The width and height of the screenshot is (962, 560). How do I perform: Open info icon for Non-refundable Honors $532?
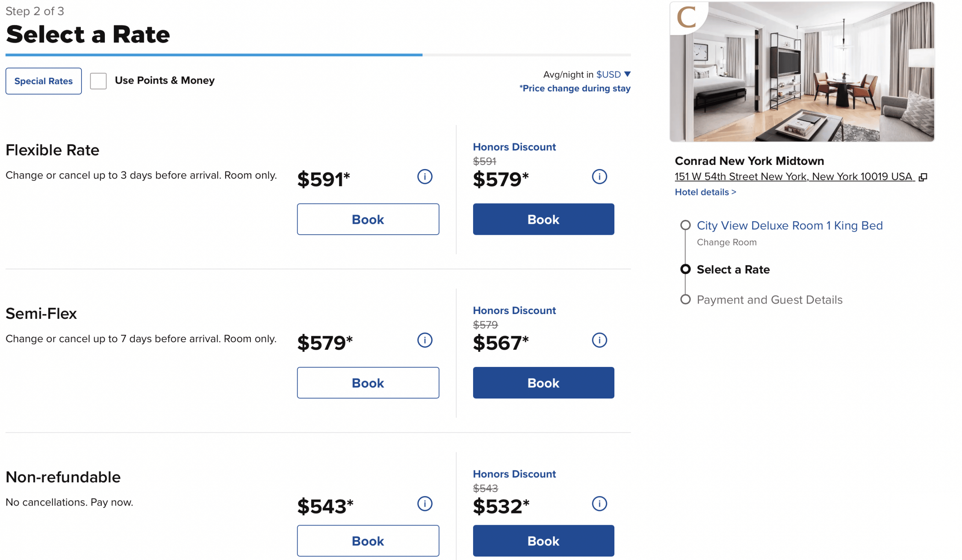click(x=599, y=504)
